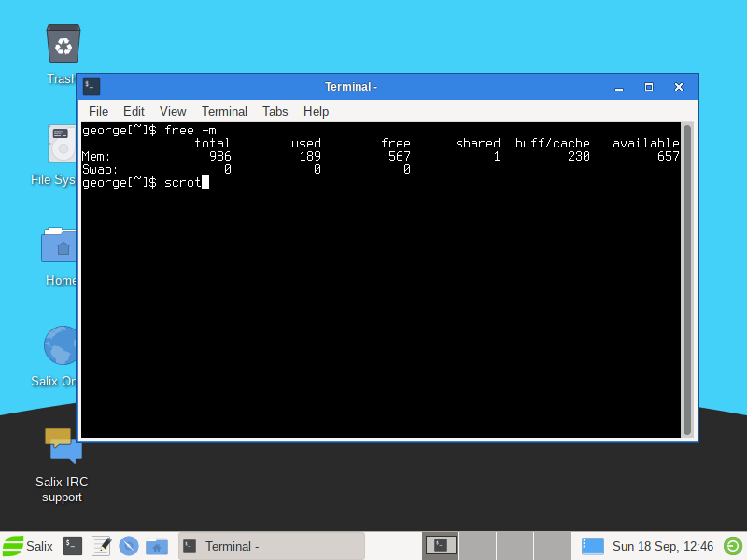Viewport: 747px width, 560px height.
Task: Open the Salix applications menu
Action: (28, 546)
